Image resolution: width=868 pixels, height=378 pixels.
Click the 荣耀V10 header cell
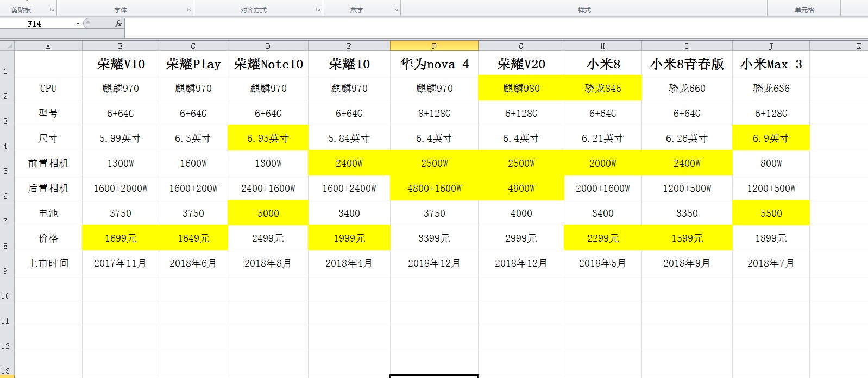tap(121, 64)
